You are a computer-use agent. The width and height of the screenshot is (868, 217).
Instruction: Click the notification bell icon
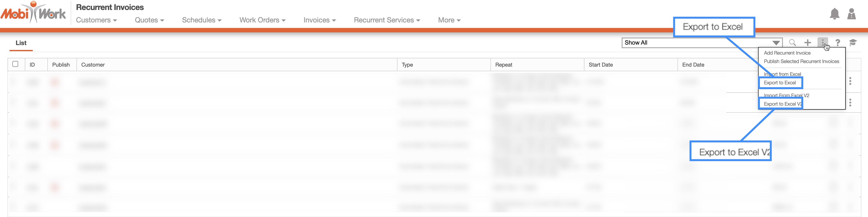(834, 14)
